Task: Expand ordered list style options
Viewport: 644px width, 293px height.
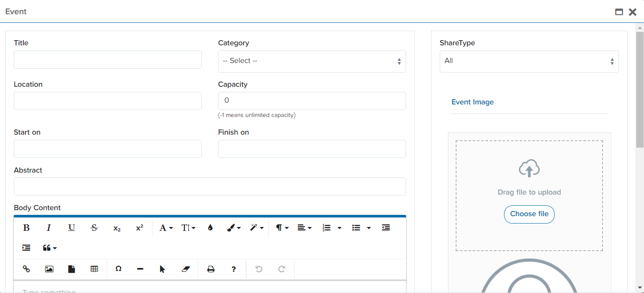Action: (339, 228)
